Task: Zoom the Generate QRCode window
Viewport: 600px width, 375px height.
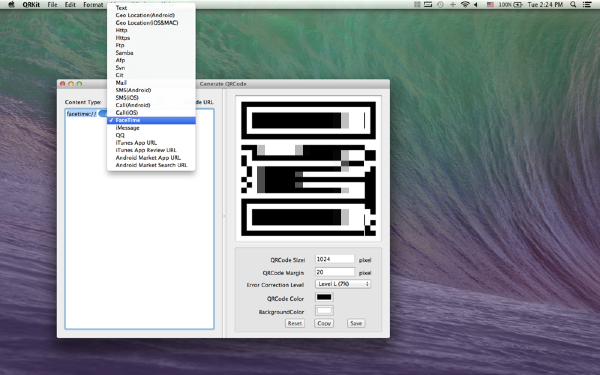Action: 79,83
